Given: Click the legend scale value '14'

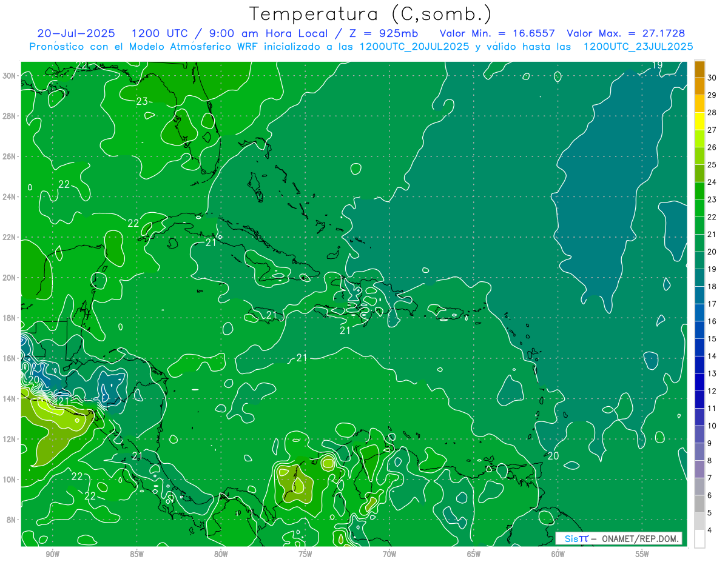Looking at the screenshot, I should click(x=712, y=356).
